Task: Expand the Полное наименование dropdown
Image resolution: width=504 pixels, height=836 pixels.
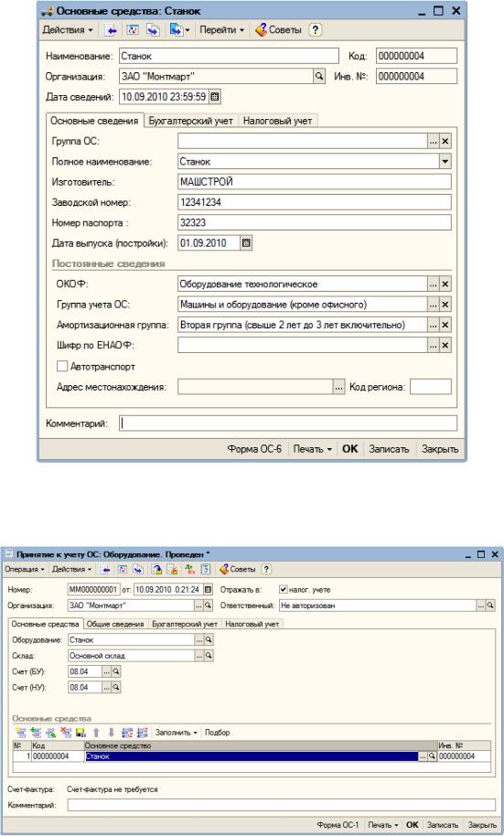Action: coord(445,162)
